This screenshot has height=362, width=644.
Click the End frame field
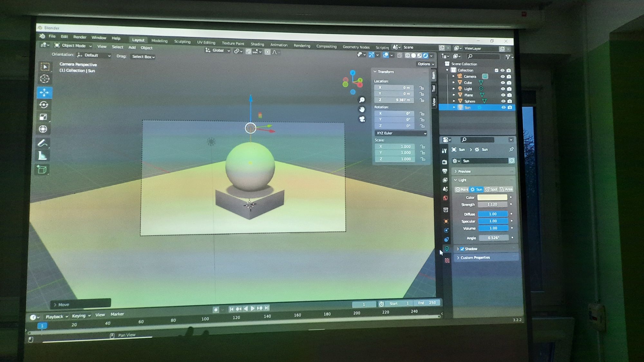[x=427, y=303]
